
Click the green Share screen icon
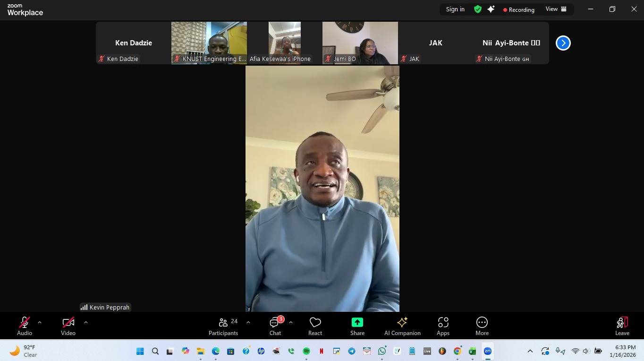pyautogui.click(x=357, y=326)
